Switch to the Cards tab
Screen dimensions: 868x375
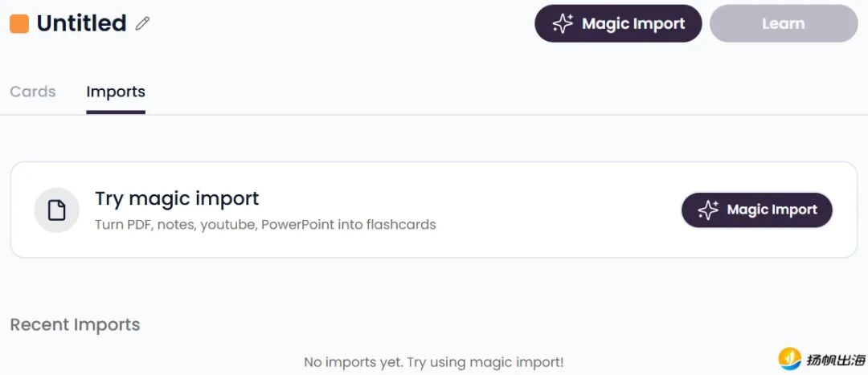point(33,92)
